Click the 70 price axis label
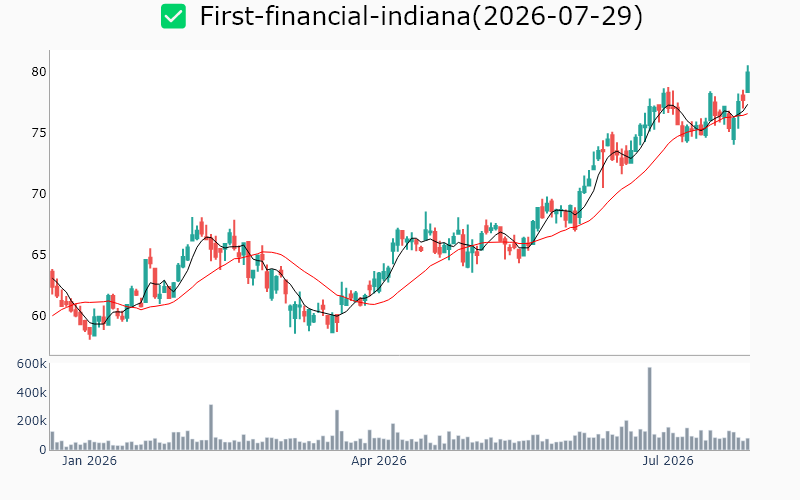 pyautogui.click(x=39, y=194)
